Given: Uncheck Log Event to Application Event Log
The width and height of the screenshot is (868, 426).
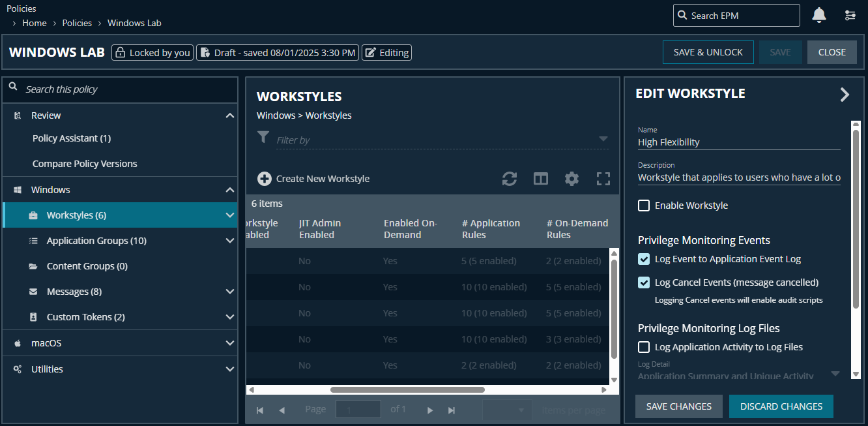Looking at the screenshot, I should [x=644, y=259].
